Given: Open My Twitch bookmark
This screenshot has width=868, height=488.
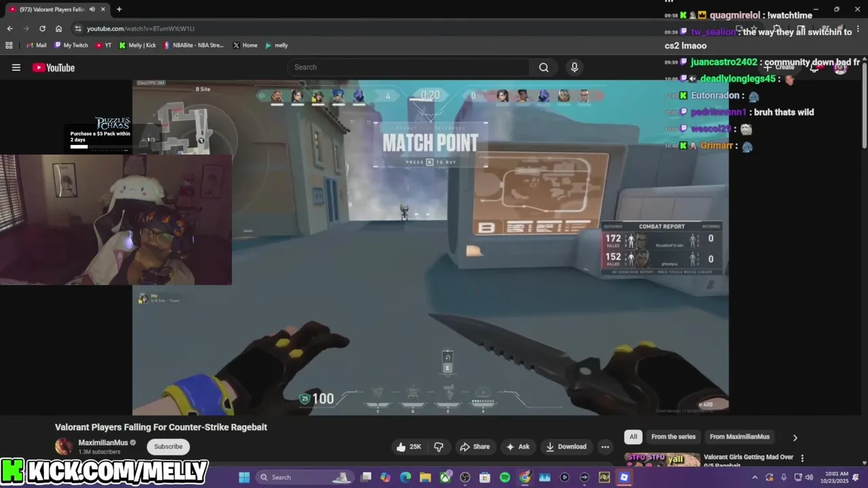Looking at the screenshot, I should pyautogui.click(x=71, y=45).
